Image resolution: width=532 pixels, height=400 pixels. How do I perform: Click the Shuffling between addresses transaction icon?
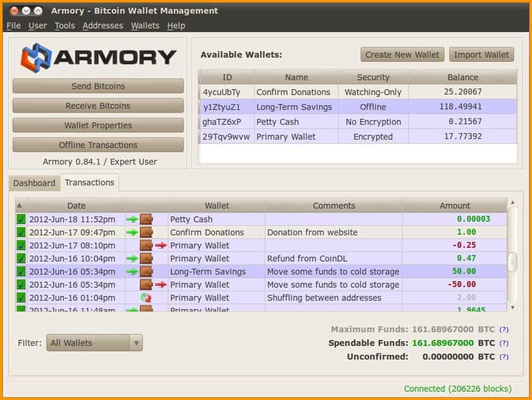(x=146, y=298)
